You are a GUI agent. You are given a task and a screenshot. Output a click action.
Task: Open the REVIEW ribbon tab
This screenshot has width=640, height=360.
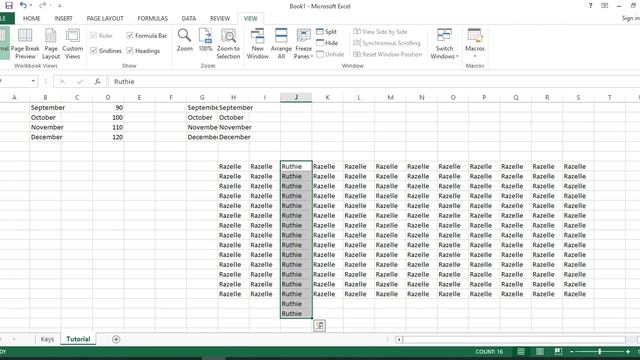click(x=220, y=18)
